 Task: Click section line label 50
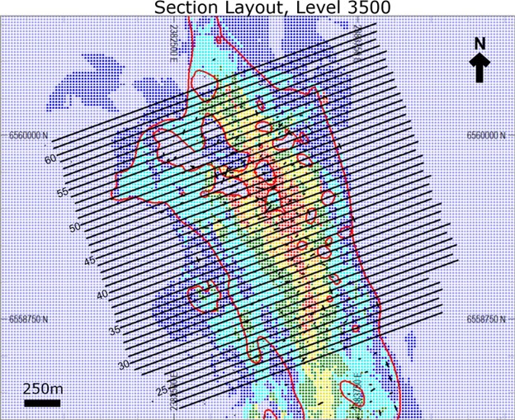74,227
